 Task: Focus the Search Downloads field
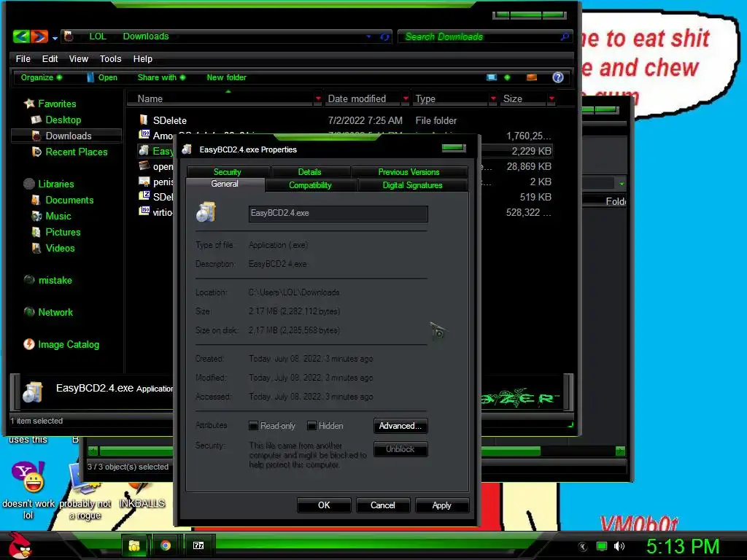pos(481,36)
